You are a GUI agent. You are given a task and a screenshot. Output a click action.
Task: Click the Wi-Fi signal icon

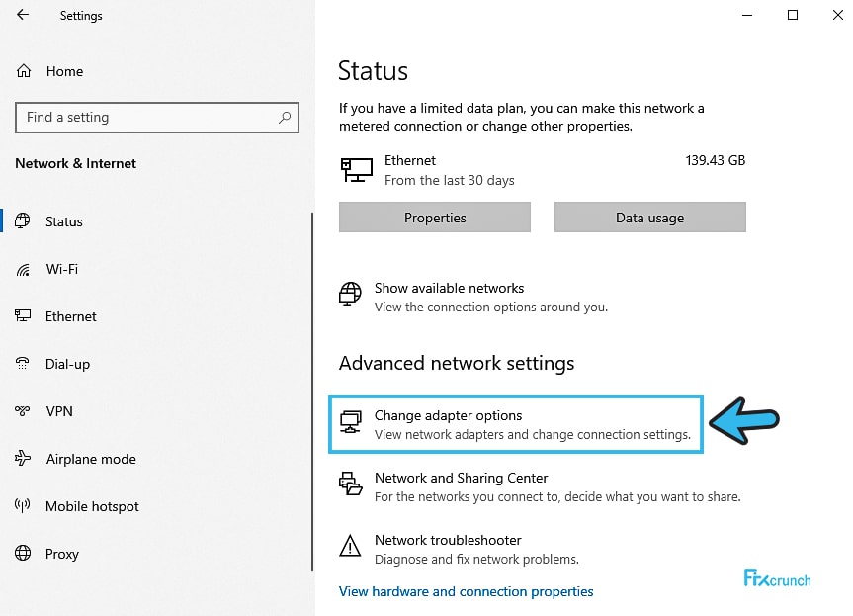[23, 269]
